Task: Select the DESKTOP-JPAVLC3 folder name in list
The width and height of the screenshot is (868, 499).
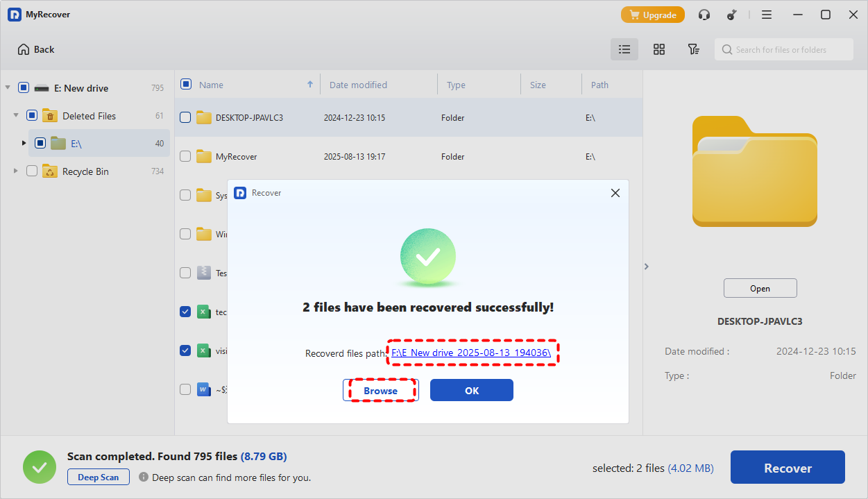Action: coord(249,118)
